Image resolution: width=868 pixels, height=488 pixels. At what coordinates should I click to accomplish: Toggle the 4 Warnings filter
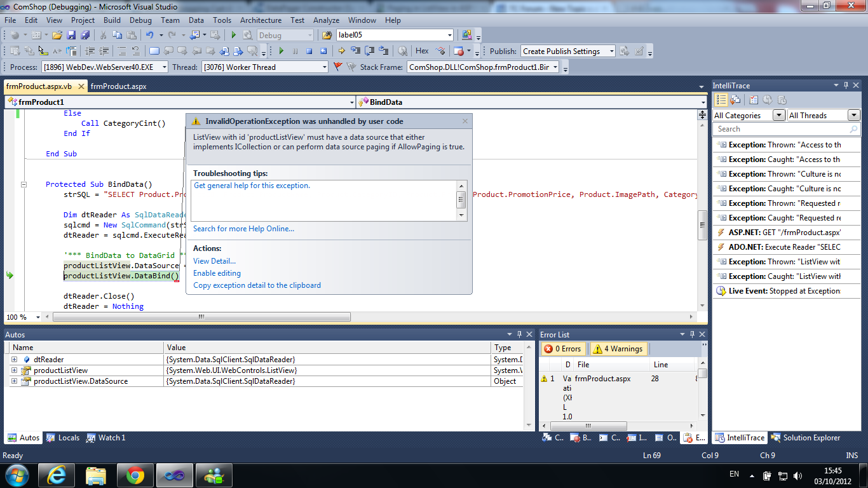619,349
